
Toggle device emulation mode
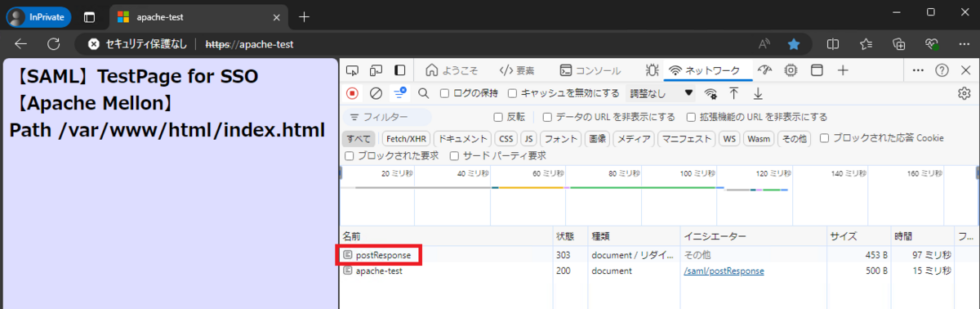(x=376, y=70)
